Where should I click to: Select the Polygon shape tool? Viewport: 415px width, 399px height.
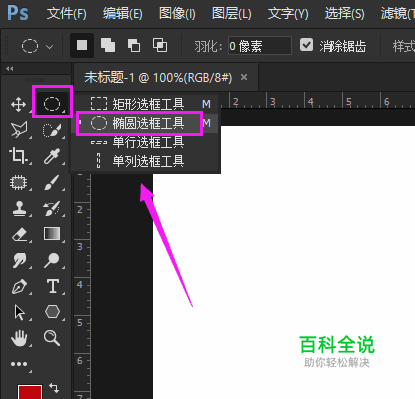[52, 312]
